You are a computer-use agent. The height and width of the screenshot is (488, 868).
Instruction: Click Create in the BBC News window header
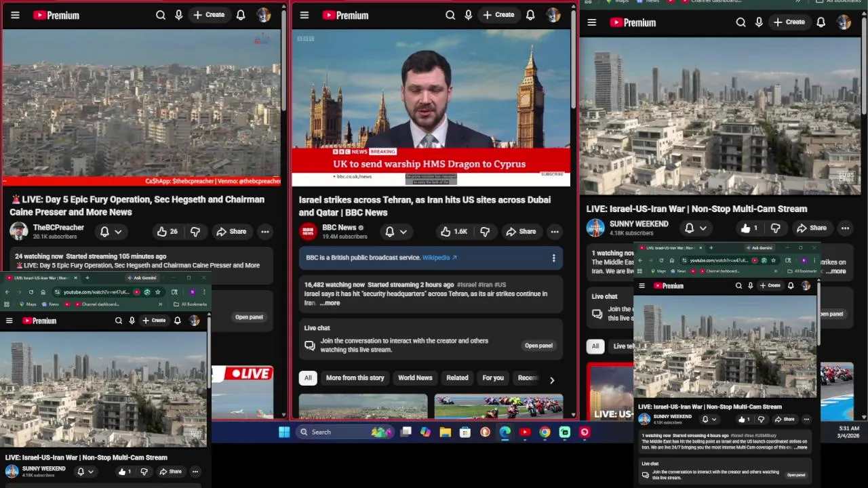[498, 15]
